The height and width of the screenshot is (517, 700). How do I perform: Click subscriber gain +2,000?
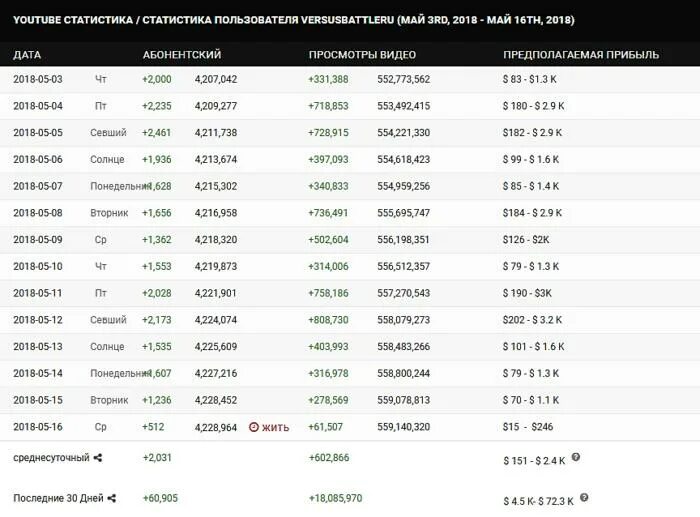pos(157,79)
